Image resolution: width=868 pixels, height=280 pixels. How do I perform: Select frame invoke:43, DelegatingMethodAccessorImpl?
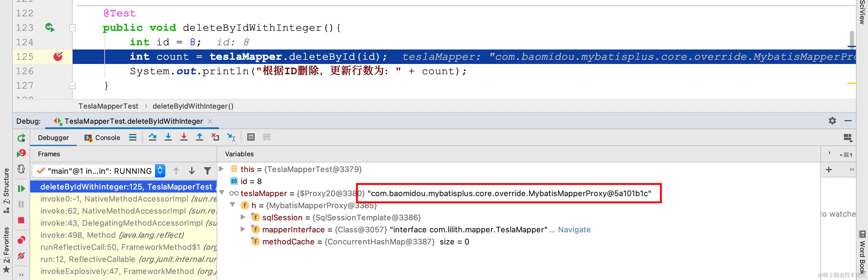tap(123, 223)
